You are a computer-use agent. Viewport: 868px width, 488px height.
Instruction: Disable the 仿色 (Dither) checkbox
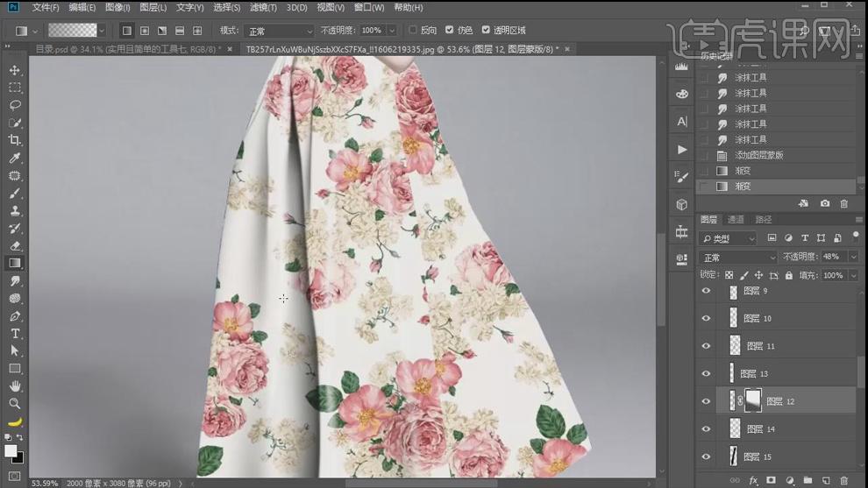click(450, 30)
